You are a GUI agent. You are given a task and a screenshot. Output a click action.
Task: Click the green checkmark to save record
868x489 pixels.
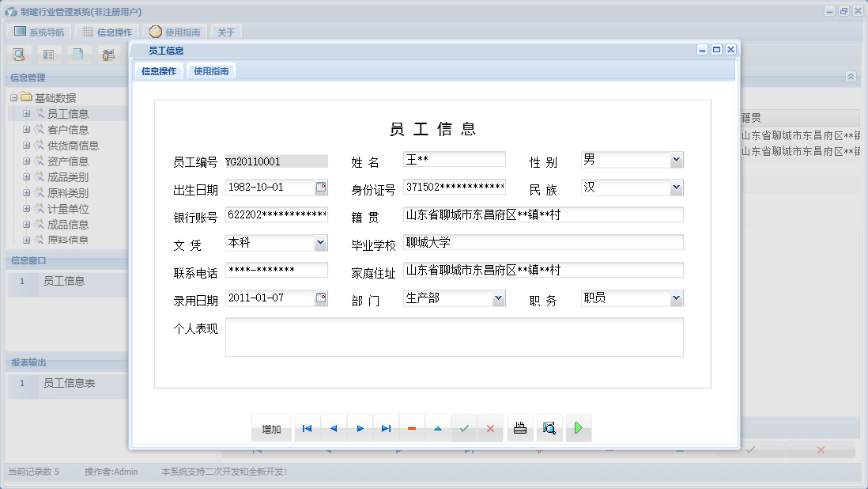point(464,427)
